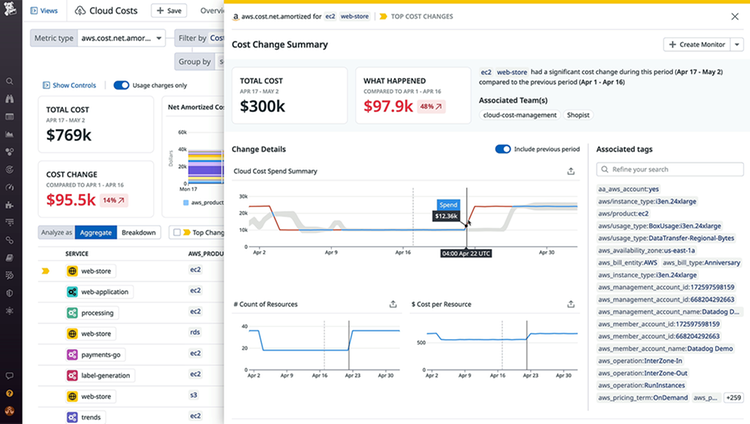The width and height of the screenshot is (750, 424).
Task: Expand the Create Monitor dropdown arrow
Action: click(737, 45)
